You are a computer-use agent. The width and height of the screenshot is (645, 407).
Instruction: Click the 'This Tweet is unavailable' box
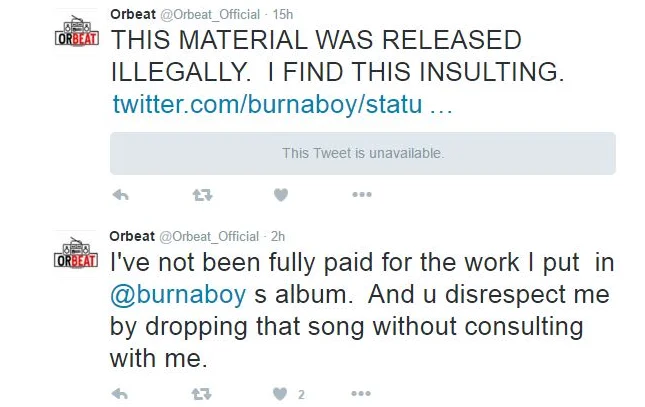point(362,153)
